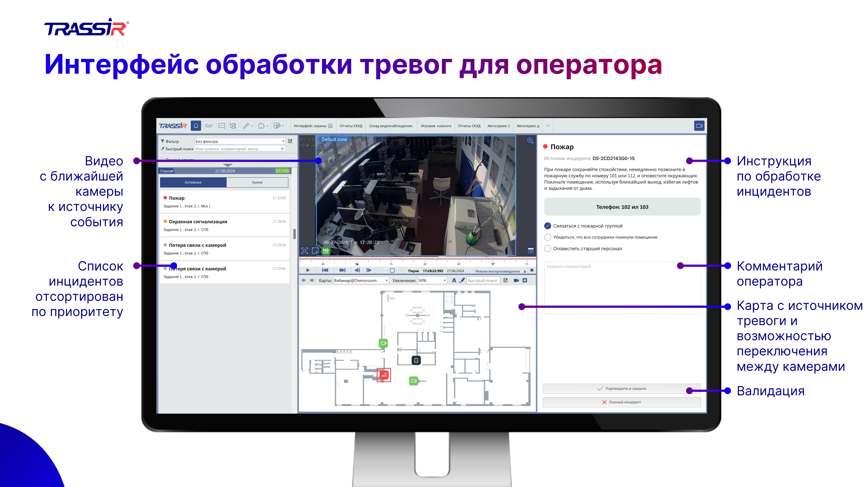This screenshot has height=487, width=868.
Task: Open the Автосервис 2 tab
Action: pyautogui.click(x=498, y=126)
